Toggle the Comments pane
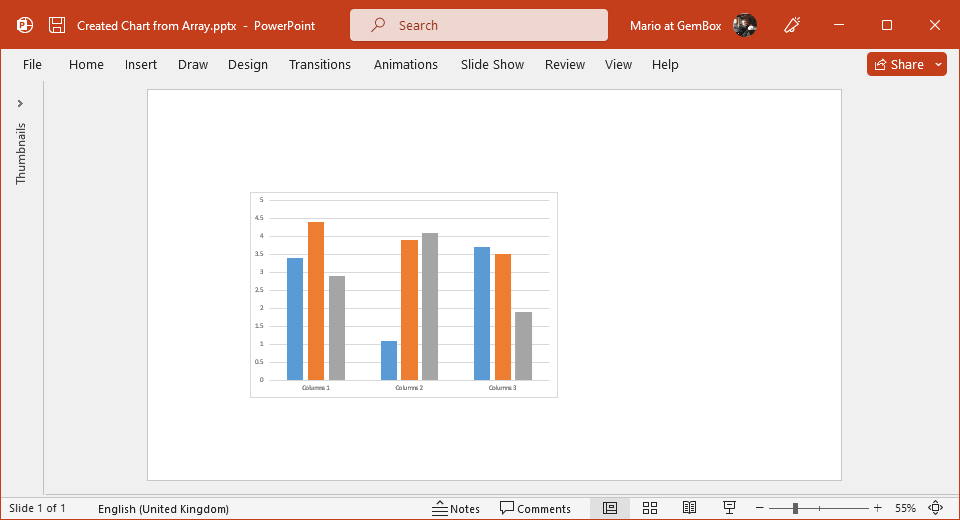960x520 pixels. pos(535,508)
